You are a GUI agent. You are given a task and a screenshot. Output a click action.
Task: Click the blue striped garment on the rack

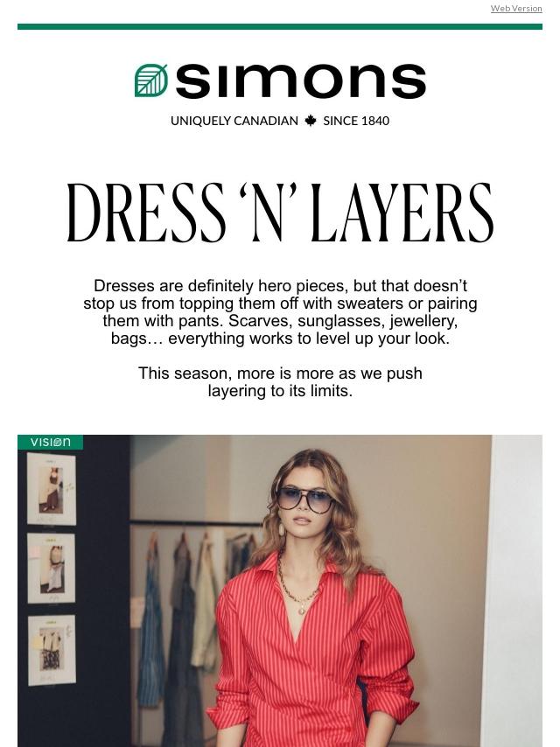[x=152, y=633]
